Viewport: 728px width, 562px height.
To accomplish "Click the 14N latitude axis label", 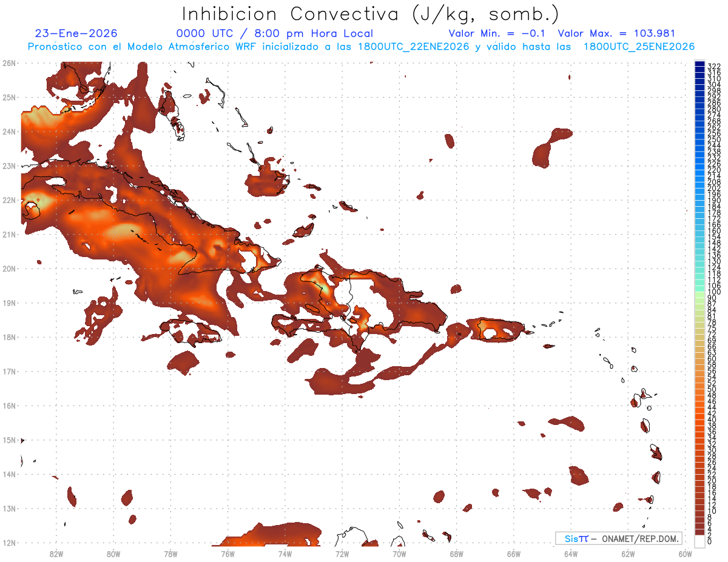I will click(x=9, y=474).
